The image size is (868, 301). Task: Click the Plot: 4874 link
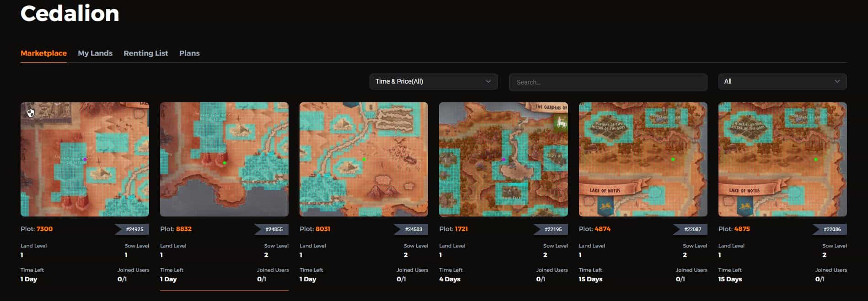595,229
